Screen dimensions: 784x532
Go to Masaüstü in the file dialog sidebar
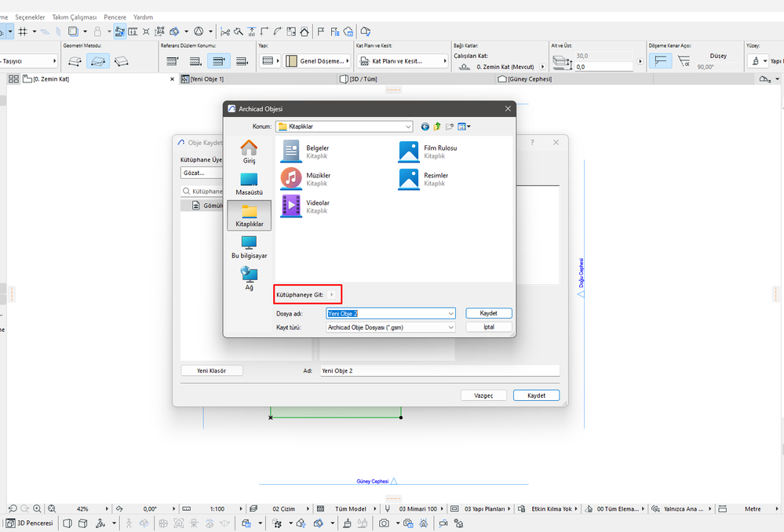point(249,184)
